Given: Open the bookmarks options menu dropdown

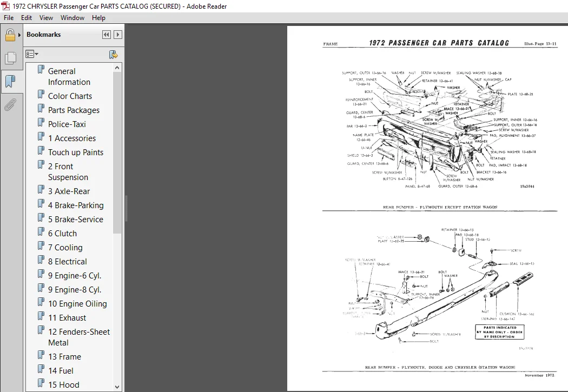Looking at the screenshot, I should click(x=32, y=54).
